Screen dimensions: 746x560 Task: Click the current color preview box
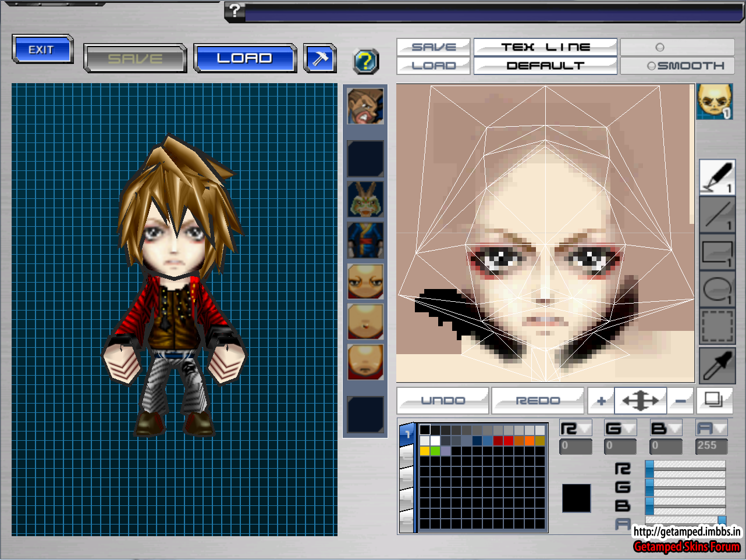(x=576, y=498)
